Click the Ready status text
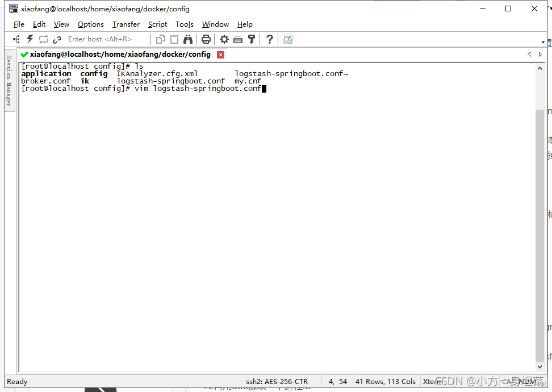Viewport: 552px width, 392px height. click(x=17, y=381)
